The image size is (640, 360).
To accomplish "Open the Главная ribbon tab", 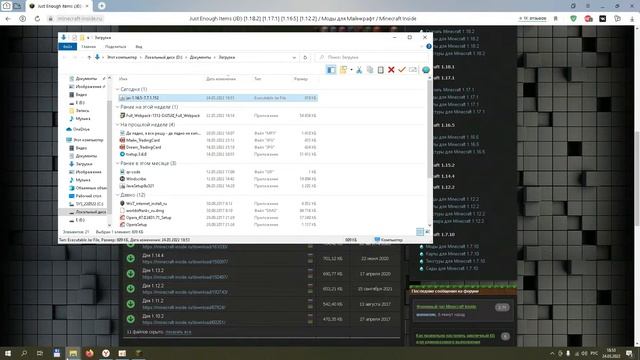I will pos(88,47).
